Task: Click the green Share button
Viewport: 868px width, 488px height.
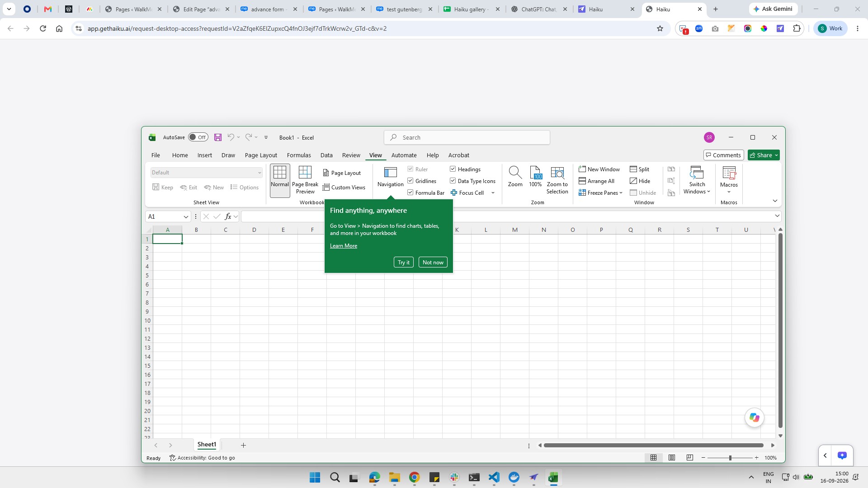Action: (x=764, y=155)
